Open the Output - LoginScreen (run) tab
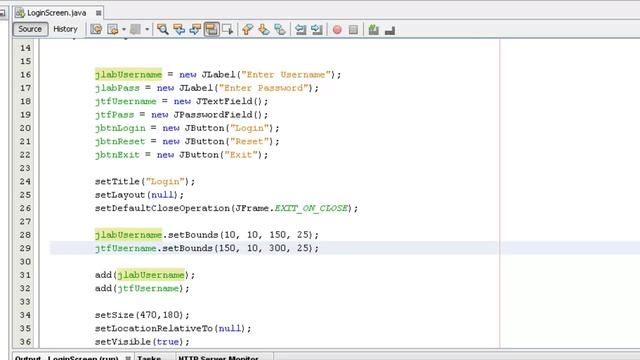This screenshot has width=640, height=360. tap(67, 358)
